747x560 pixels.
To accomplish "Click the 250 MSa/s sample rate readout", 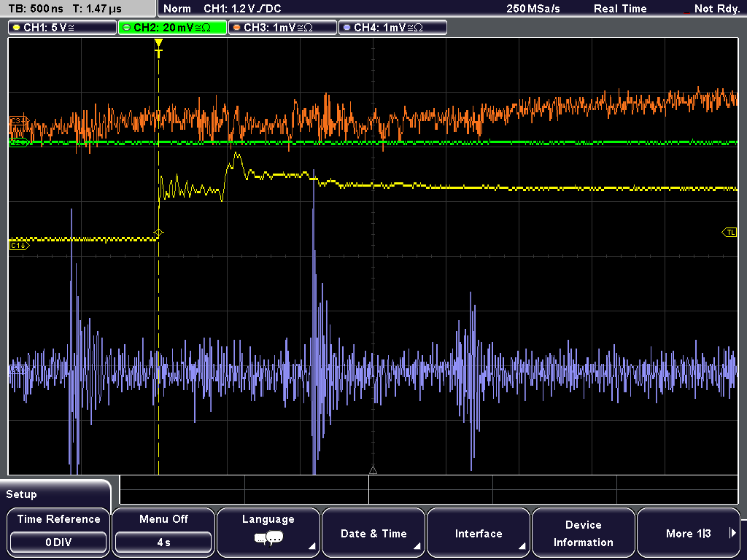I will (x=533, y=9).
